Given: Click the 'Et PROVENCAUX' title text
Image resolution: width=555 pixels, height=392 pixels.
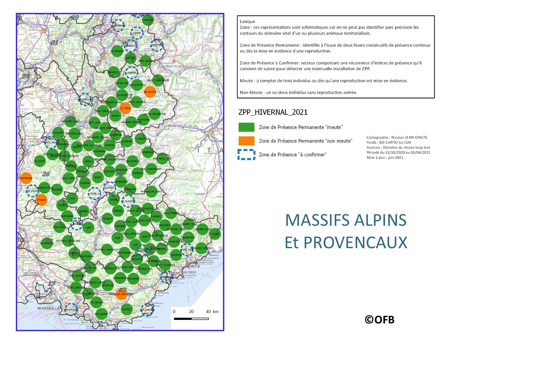Looking at the screenshot, I should (x=346, y=242).
